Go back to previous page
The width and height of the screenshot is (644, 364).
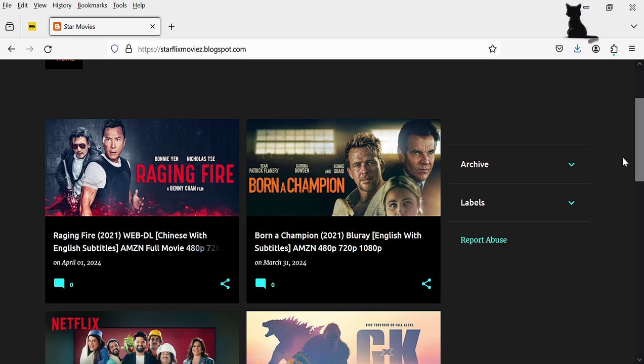(x=12, y=49)
